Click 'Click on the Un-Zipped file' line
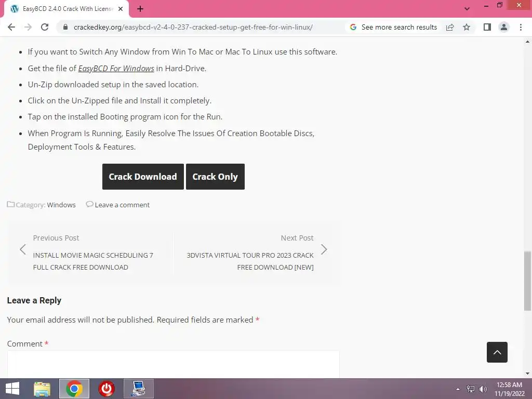The width and height of the screenshot is (532, 399). 119,101
